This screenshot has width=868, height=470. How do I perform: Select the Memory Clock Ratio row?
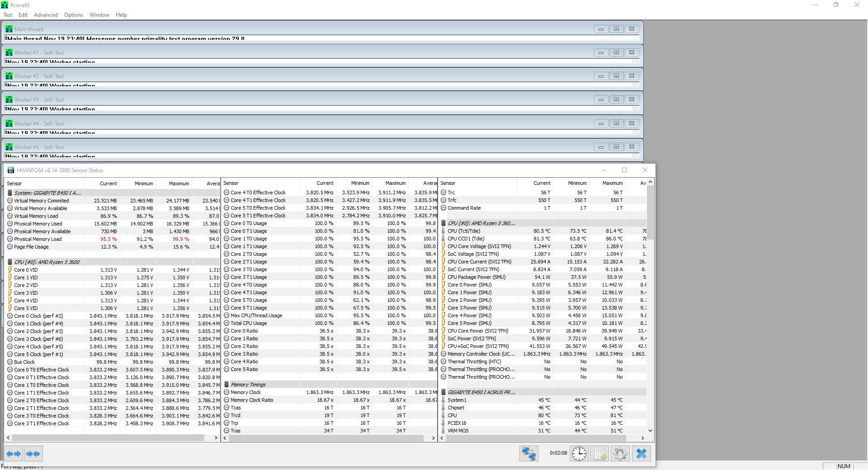pyautogui.click(x=330, y=400)
